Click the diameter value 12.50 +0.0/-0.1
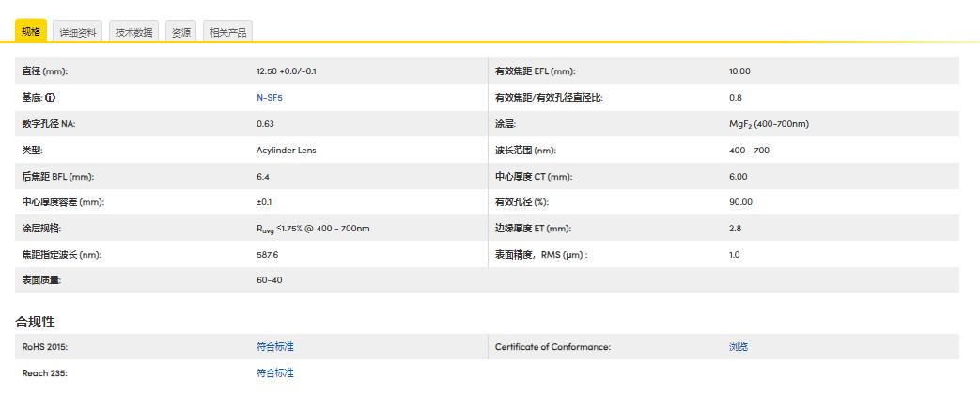 click(286, 71)
